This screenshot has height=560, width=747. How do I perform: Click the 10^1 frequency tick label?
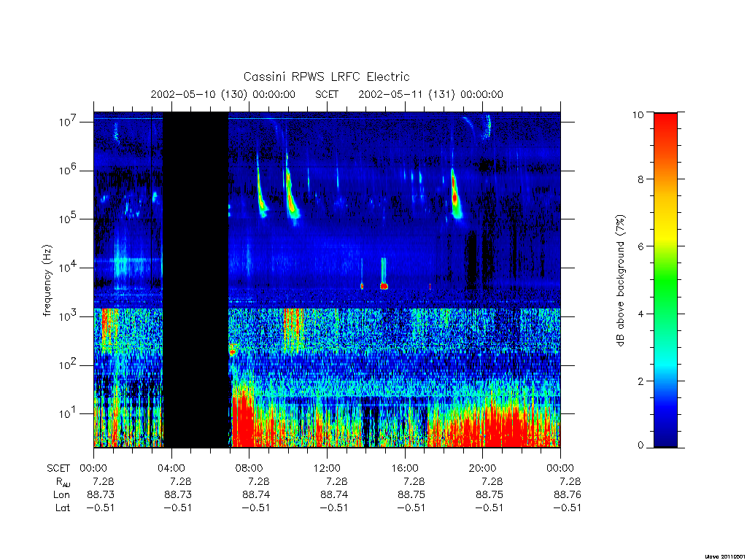(x=69, y=413)
